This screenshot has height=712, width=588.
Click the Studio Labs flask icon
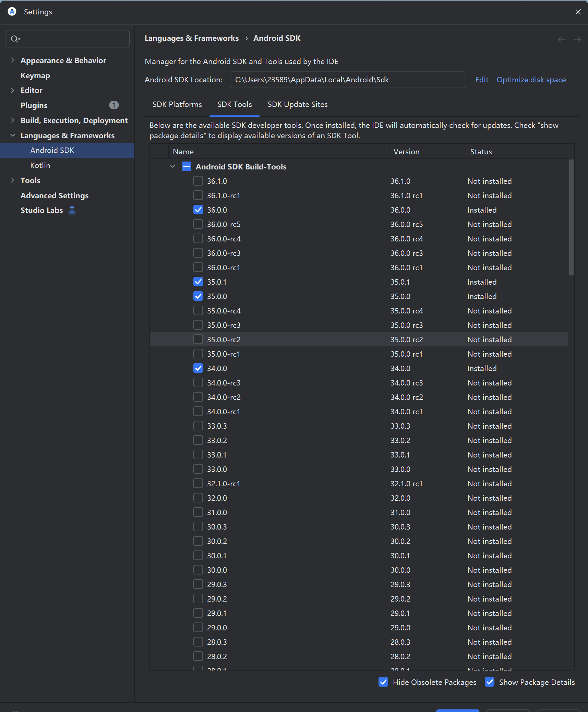tap(72, 210)
